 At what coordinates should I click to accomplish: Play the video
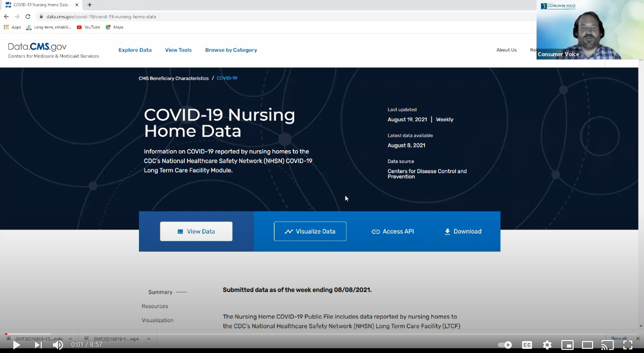(x=17, y=345)
